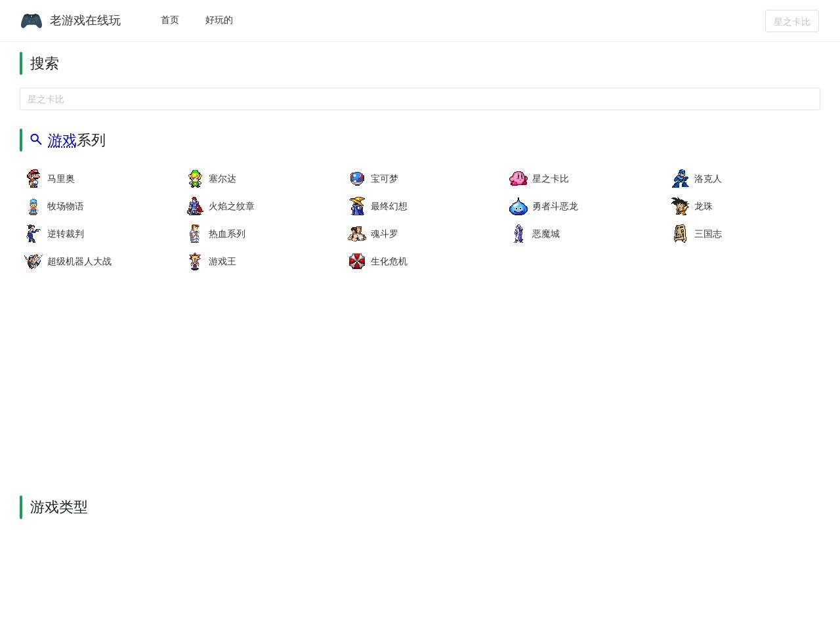Open the 老游戏在线玩 site title
The height and width of the screenshot is (630, 840).
coord(85,20)
